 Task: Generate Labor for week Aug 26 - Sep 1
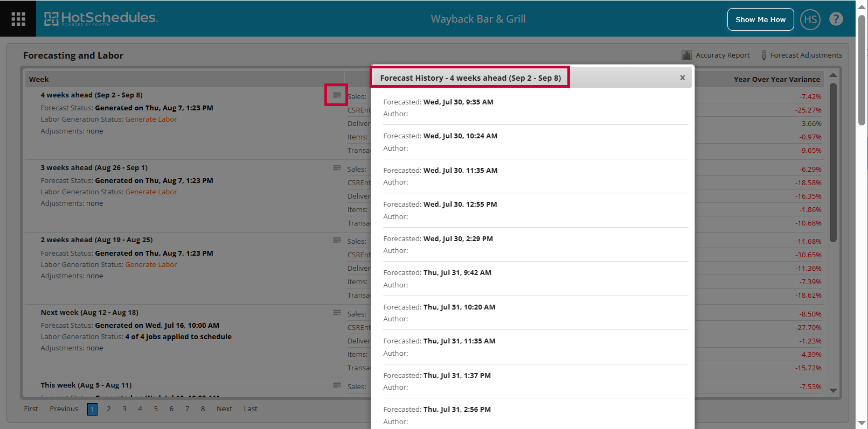tap(151, 192)
